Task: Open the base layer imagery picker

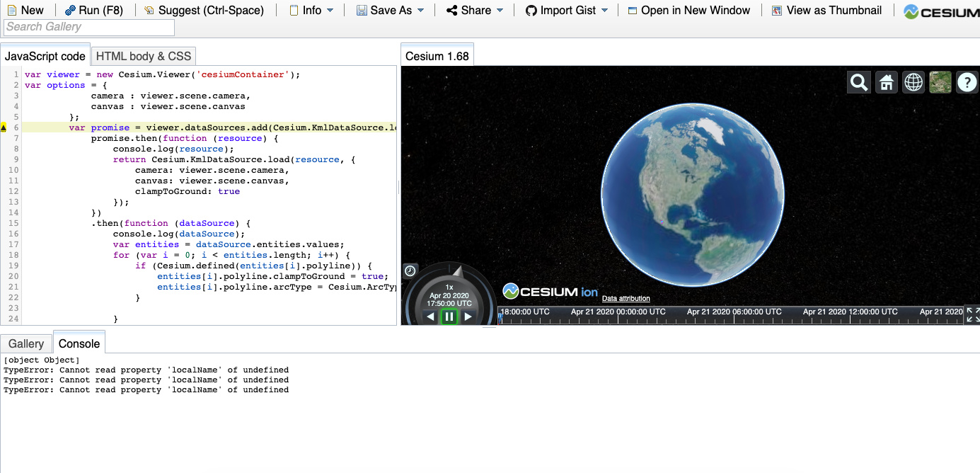Action: 940,82
